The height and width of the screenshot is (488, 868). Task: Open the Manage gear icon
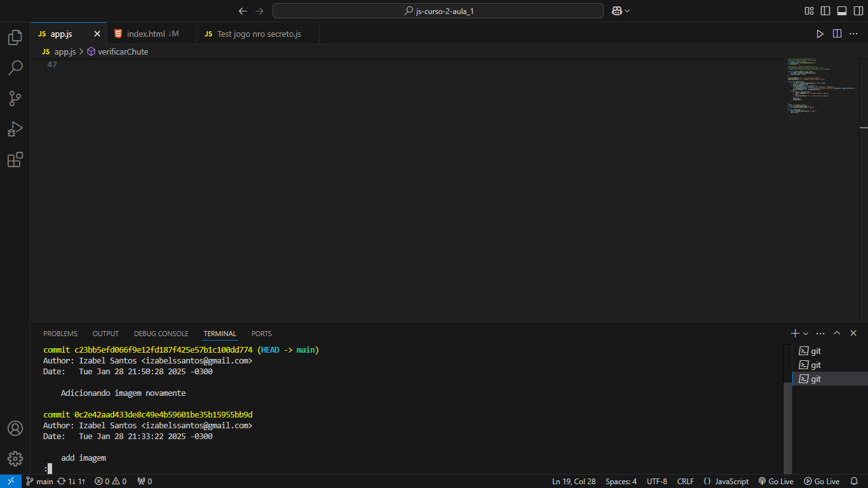(x=15, y=459)
